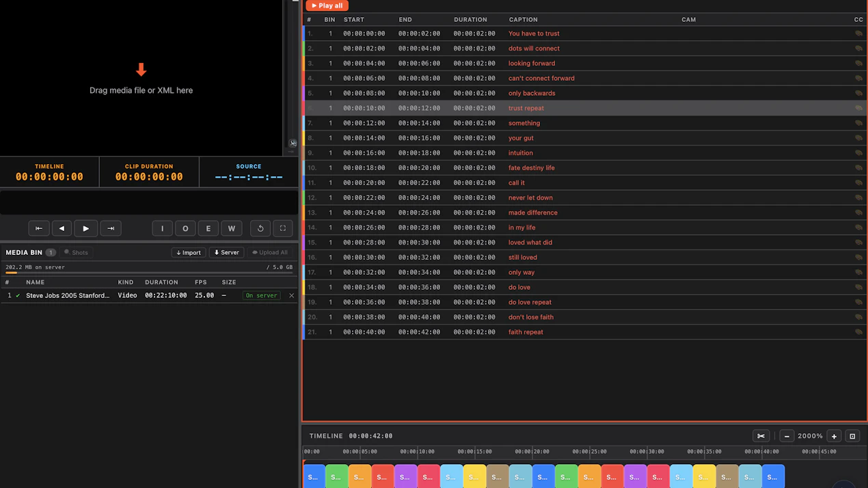
Task: Select caption "in my life"
Action: (x=521, y=228)
